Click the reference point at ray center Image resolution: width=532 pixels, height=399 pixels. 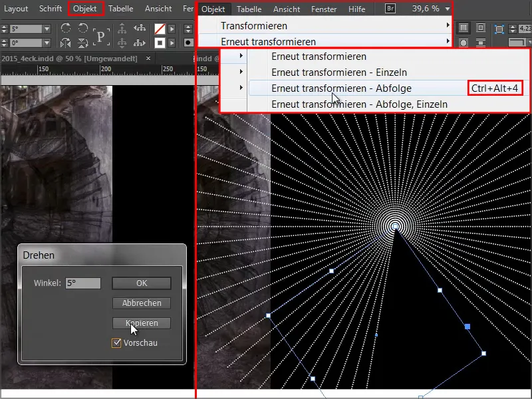point(395,226)
